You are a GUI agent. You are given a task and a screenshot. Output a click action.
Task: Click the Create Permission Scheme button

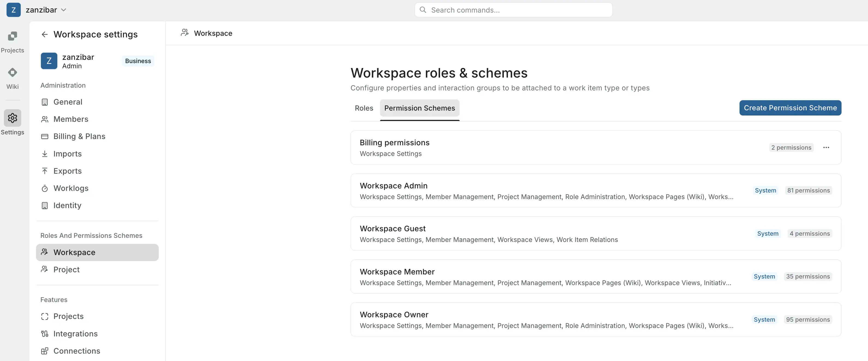pos(790,108)
